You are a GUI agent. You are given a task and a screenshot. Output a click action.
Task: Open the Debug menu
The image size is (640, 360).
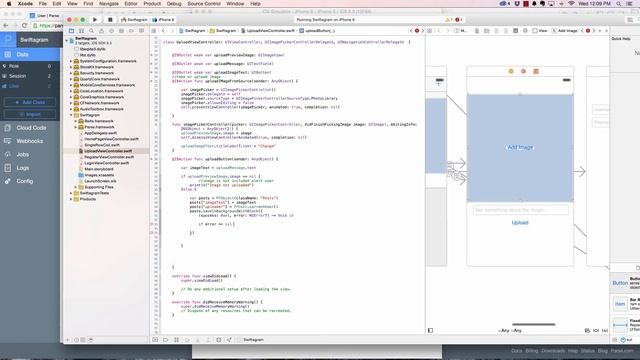point(174,4)
